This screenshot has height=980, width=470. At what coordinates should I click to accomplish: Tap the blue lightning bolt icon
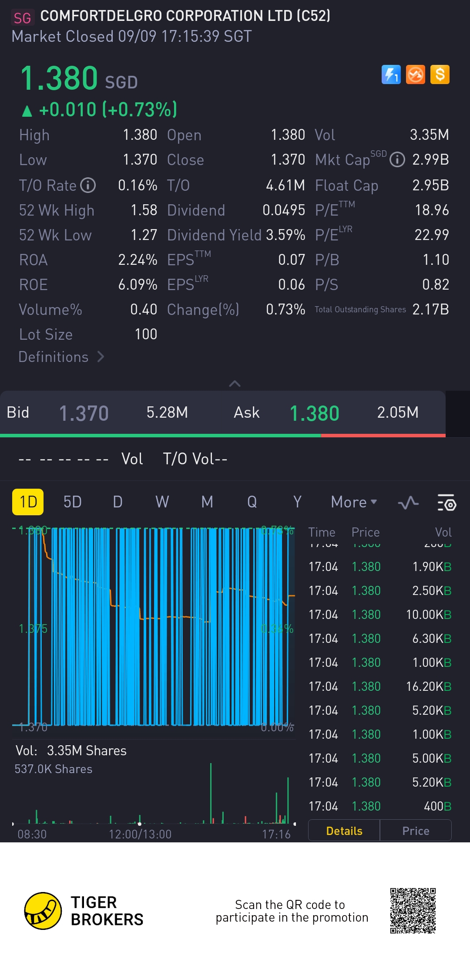pos(391,74)
